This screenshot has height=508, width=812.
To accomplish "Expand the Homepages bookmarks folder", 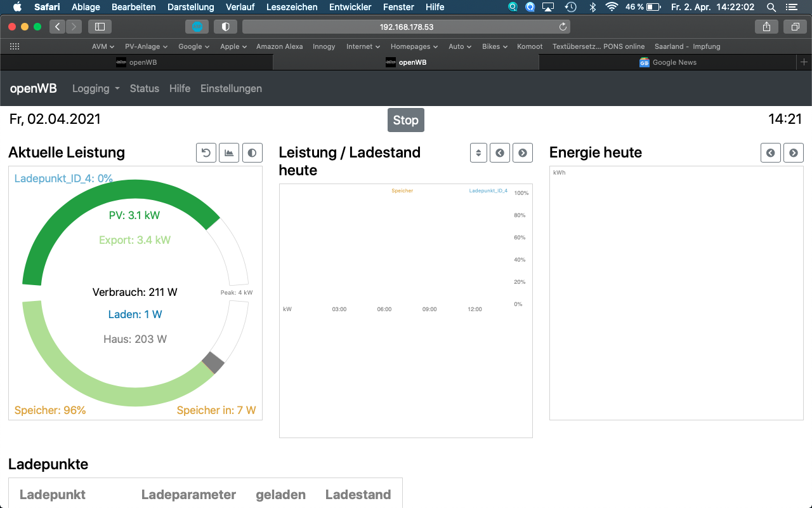I will click(x=414, y=46).
